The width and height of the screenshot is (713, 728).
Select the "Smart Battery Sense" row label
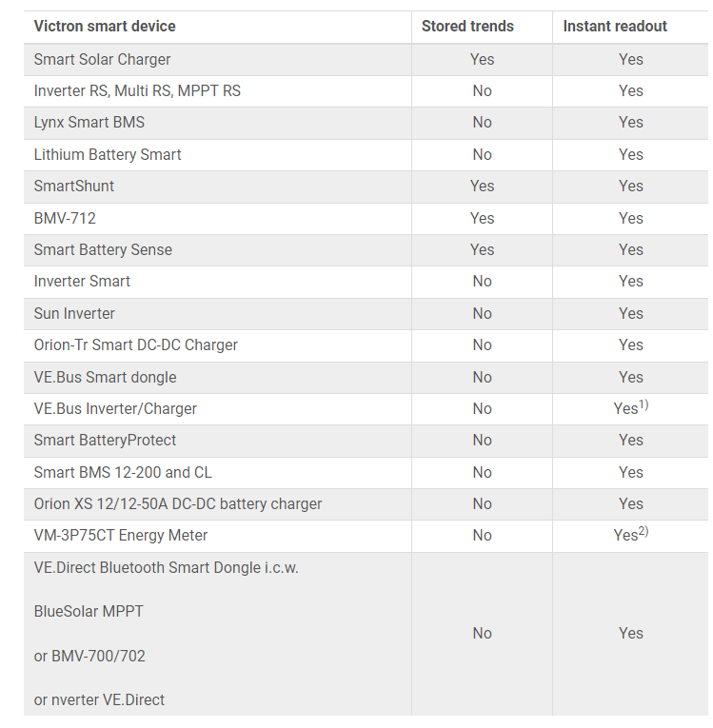[103, 249]
